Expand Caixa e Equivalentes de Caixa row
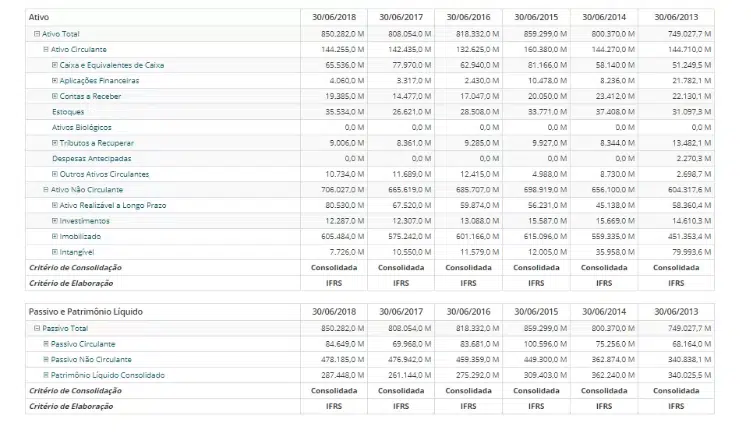The width and height of the screenshot is (751, 436). (55, 65)
